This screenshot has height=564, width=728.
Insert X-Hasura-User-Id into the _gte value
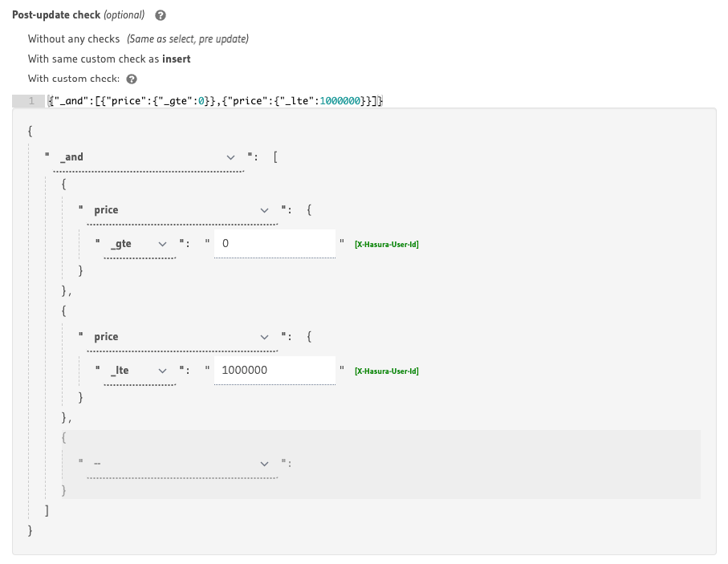(385, 243)
